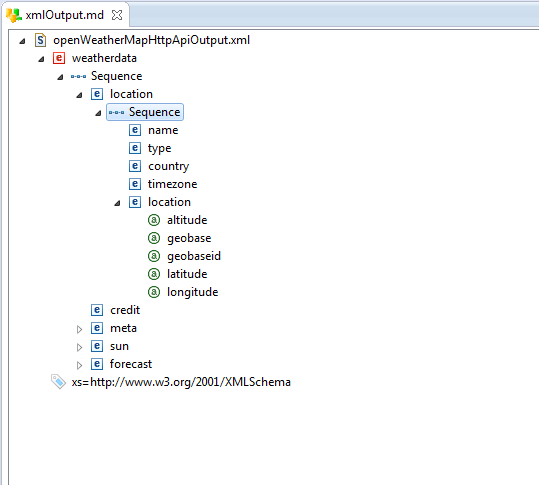This screenshot has width=539, height=485.
Task: Click the xmlOutput.md tab file icon
Action: click(14, 15)
